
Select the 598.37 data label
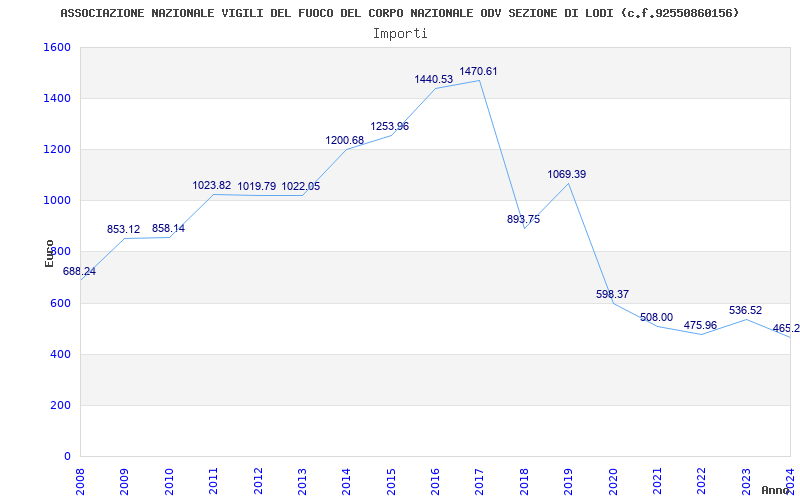(612, 294)
